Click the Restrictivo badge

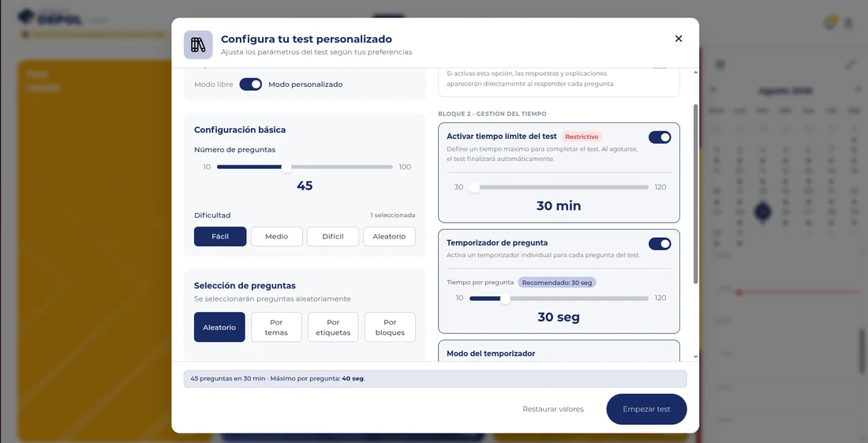point(582,137)
